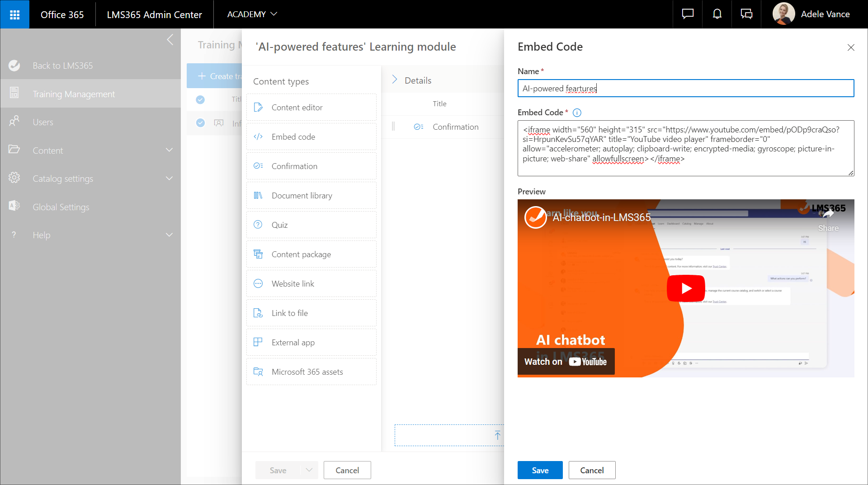868x485 pixels.
Task: Save the embed code
Action: click(540, 470)
